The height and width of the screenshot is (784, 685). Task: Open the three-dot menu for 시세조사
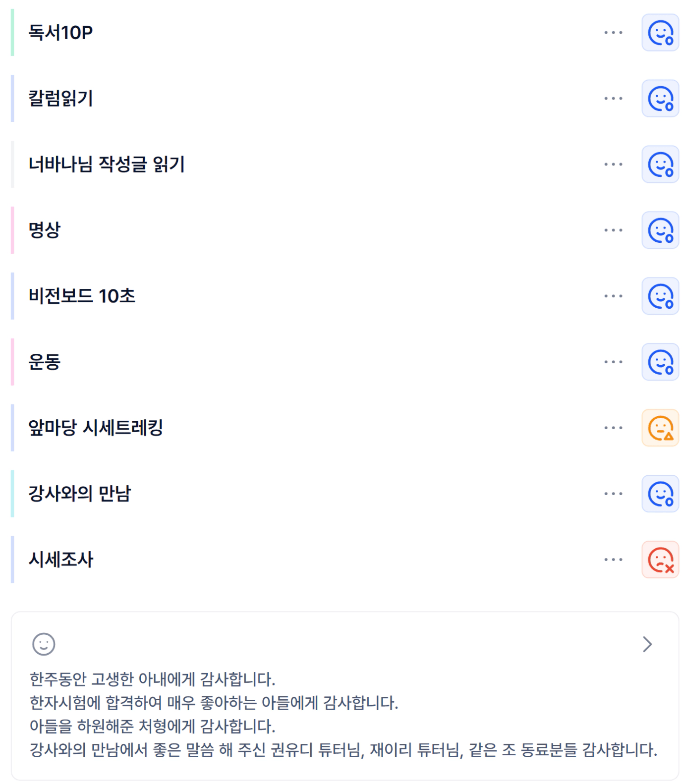coord(613,560)
